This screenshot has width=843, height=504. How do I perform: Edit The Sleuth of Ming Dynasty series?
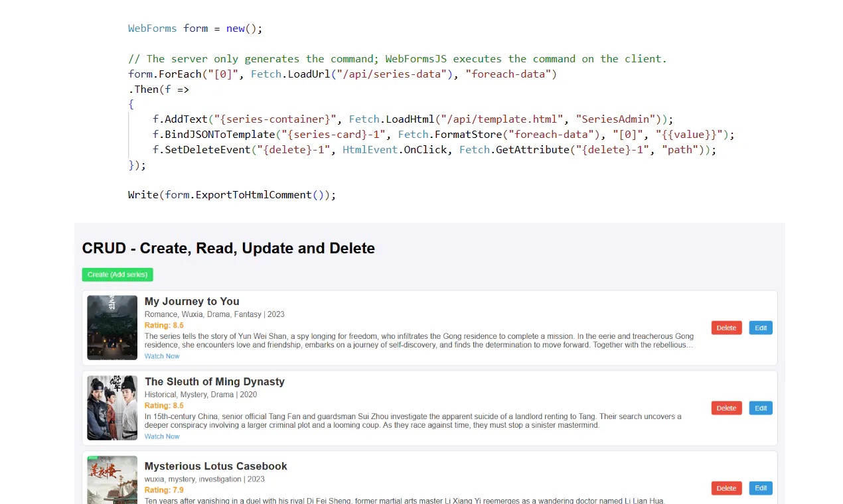(761, 408)
